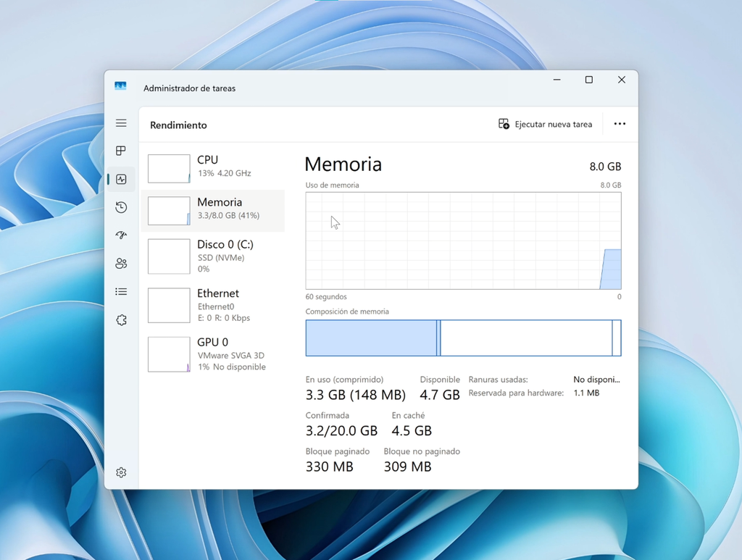Open the Processes page icon
The height and width of the screenshot is (560, 742).
(x=121, y=151)
